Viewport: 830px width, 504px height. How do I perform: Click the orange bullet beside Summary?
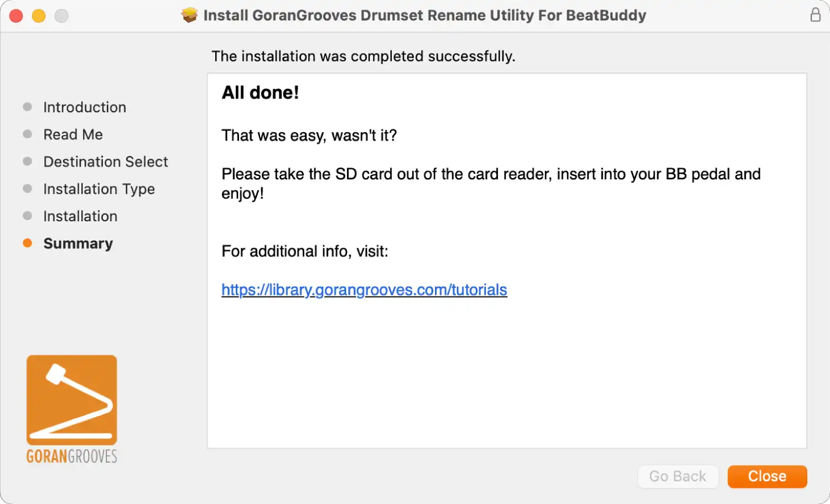coord(27,243)
